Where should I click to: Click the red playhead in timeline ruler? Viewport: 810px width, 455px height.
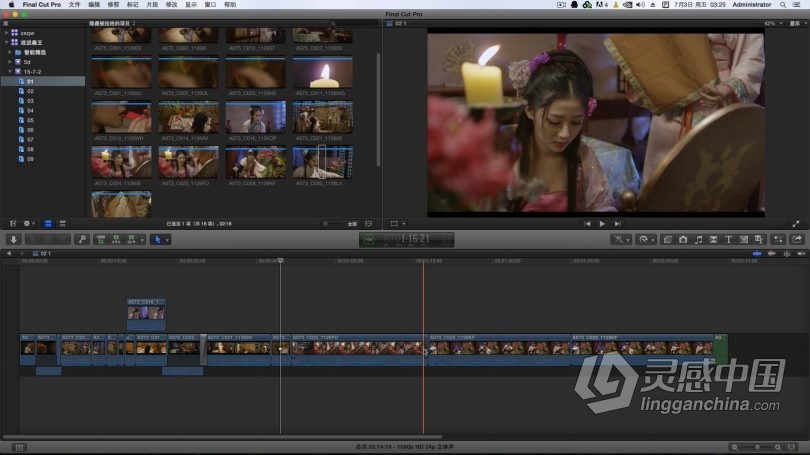tap(423, 261)
